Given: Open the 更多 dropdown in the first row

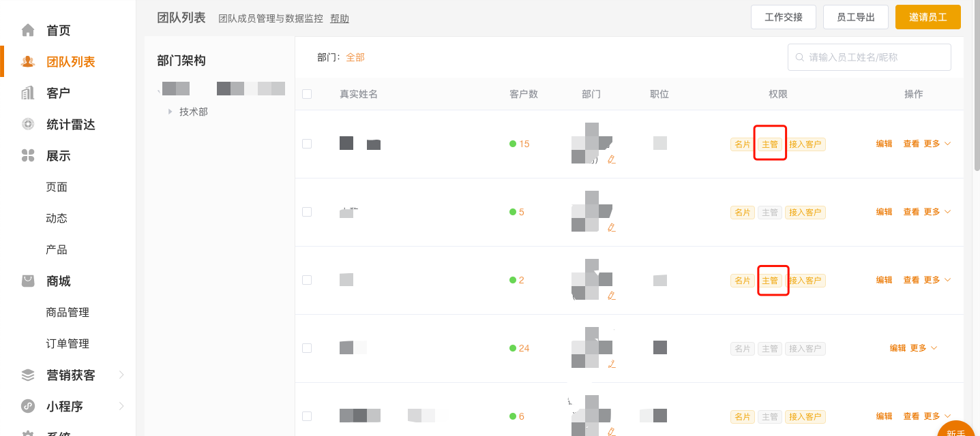Looking at the screenshot, I should click(x=936, y=144).
